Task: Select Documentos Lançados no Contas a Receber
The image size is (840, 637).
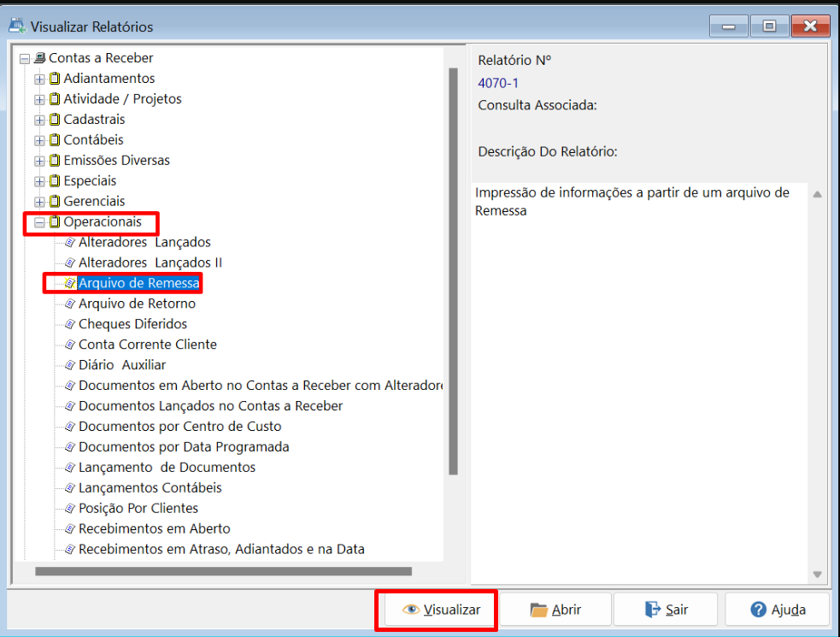Action: 210,406
